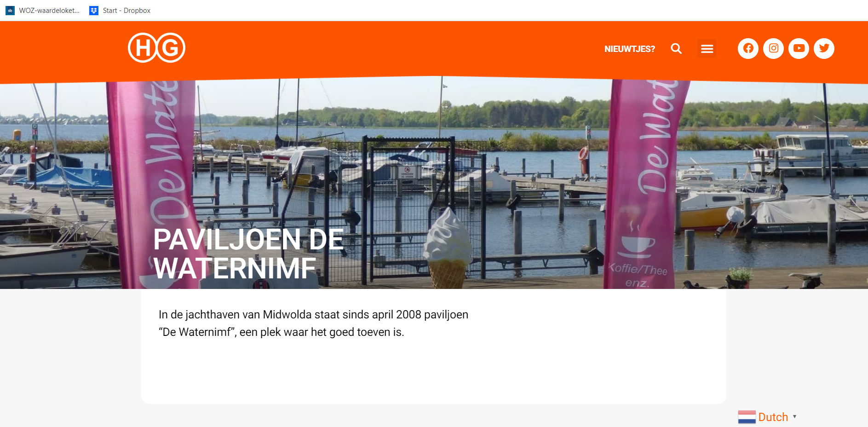Click the WOZ-waardeloket bookmark favicon
The height and width of the screenshot is (427, 868).
pos(10,11)
